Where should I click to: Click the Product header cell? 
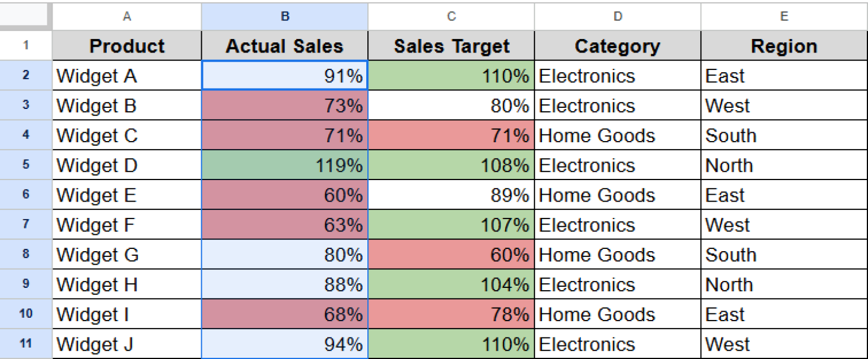point(127,46)
